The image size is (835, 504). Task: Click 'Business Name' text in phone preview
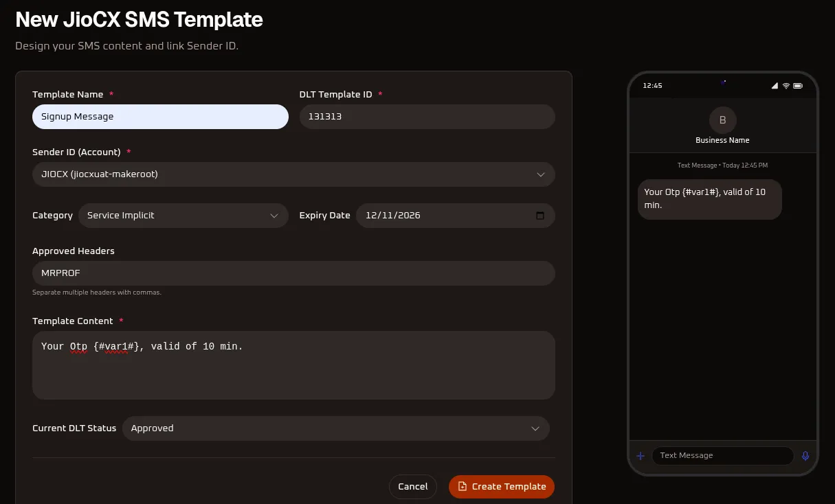(722, 140)
